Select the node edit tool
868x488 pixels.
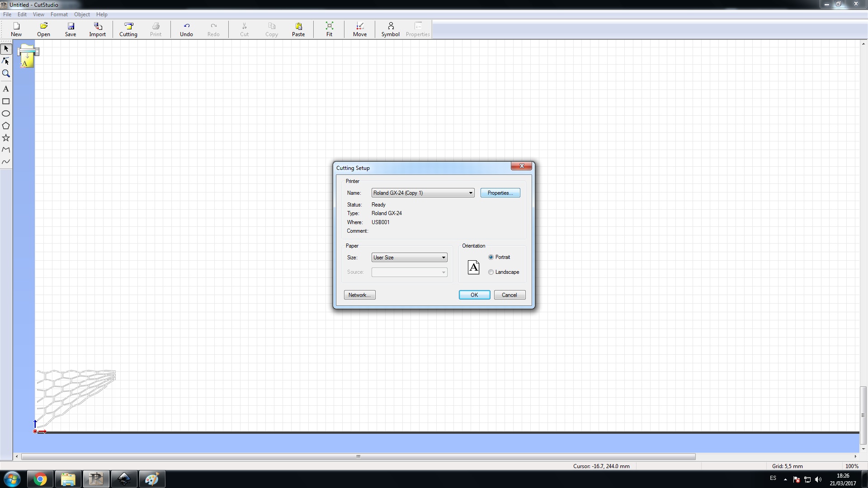[x=6, y=61]
